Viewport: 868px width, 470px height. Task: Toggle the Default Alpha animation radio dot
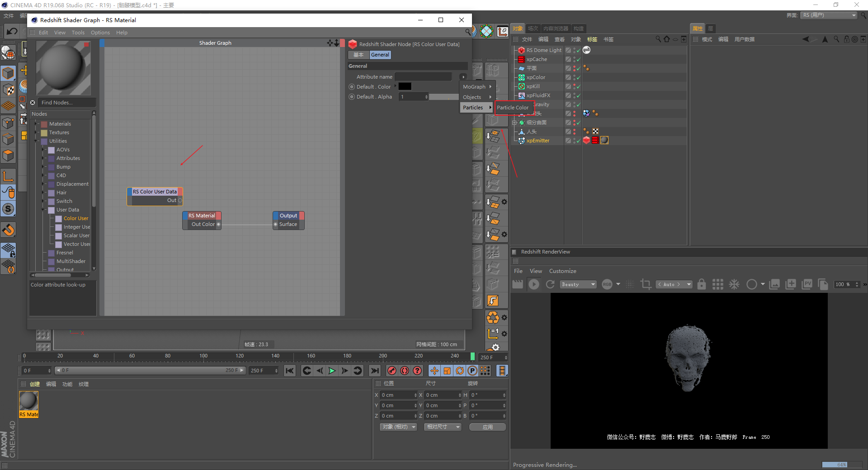[352, 97]
